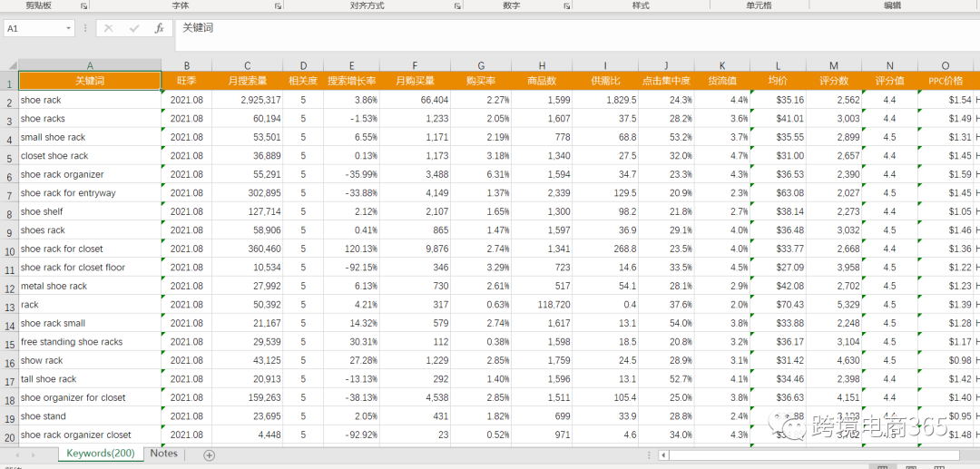The image size is (980, 469).
Task: Click the next sheet navigation arrow
Action: click(x=34, y=454)
